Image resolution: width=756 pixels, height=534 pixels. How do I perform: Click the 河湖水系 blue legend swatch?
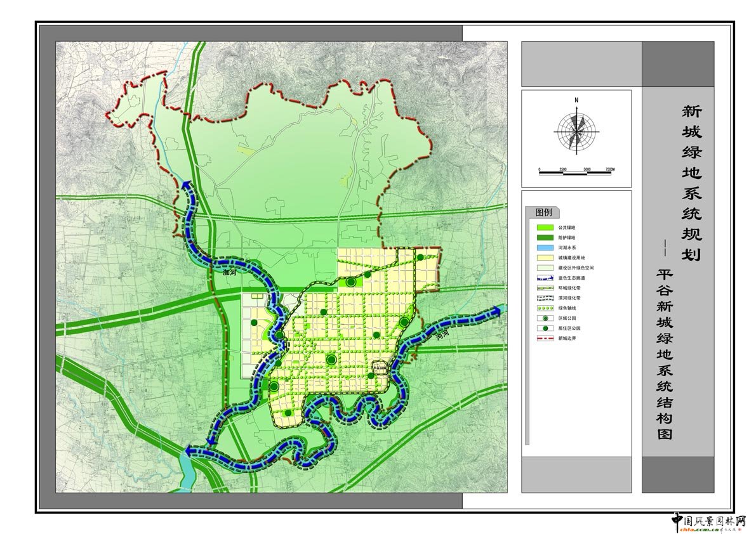point(546,247)
